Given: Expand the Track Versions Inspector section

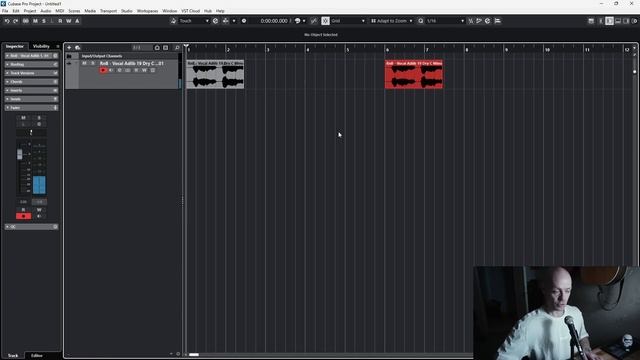Looking at the screenshot, I should 31,73.
